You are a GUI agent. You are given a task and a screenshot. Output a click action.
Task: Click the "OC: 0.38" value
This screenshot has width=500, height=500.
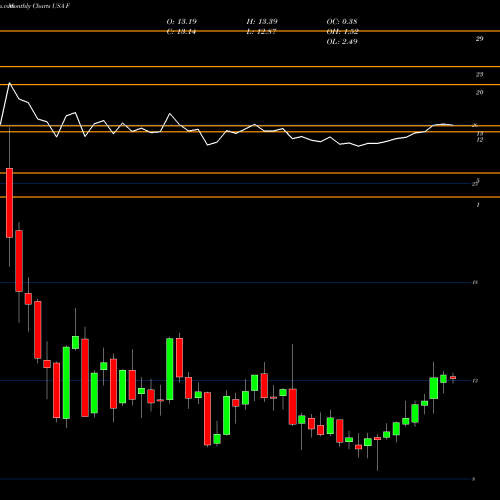pyautogui.click(x=342, y=21)
